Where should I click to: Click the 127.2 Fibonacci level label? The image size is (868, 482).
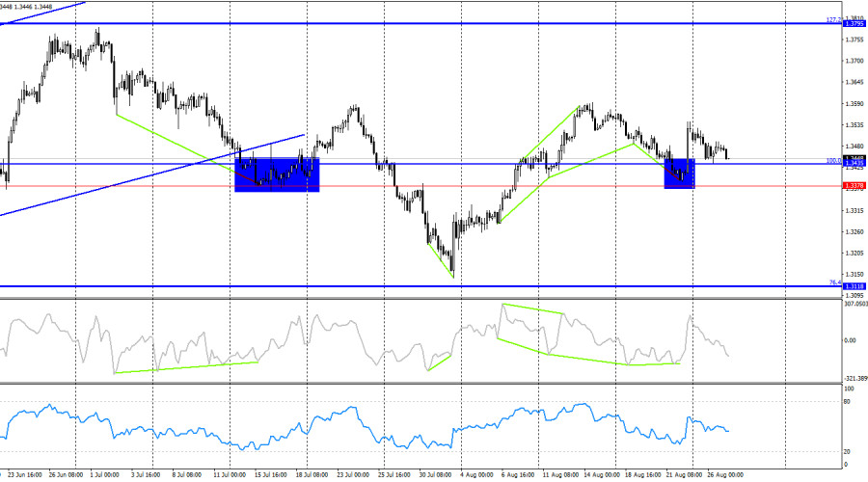point(833,20)
